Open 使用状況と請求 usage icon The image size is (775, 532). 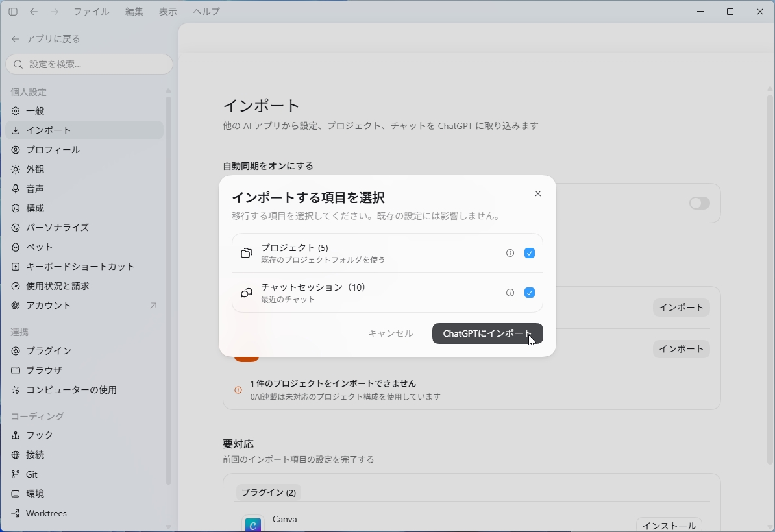pos(16,286)
